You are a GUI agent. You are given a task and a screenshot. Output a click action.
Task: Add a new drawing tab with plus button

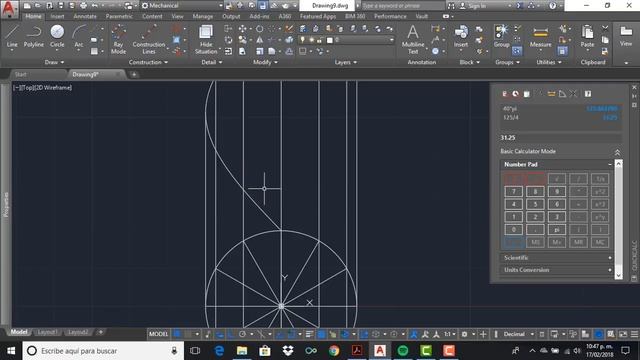pos(134,74)
